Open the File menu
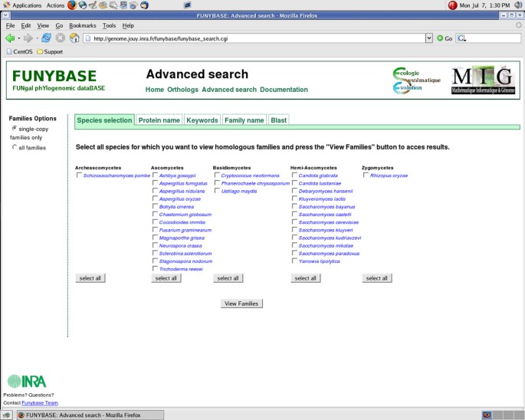The image size is (525, 420). point(11,25)
